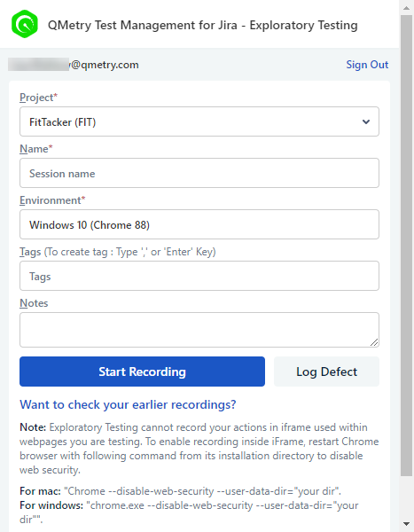Focus the Session name input field
The image size is (414, 532).
(199, 173)
